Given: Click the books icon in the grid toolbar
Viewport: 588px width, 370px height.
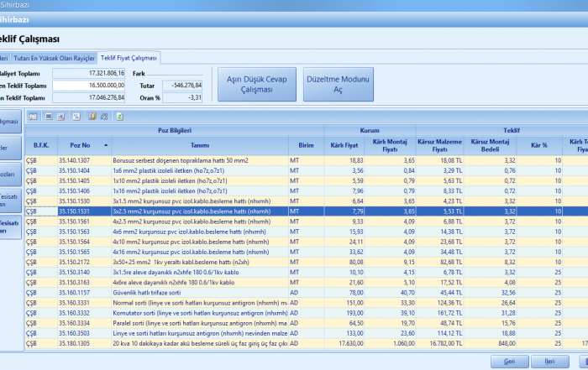Looking at the screenshot, I should click(x=92, y=116).
